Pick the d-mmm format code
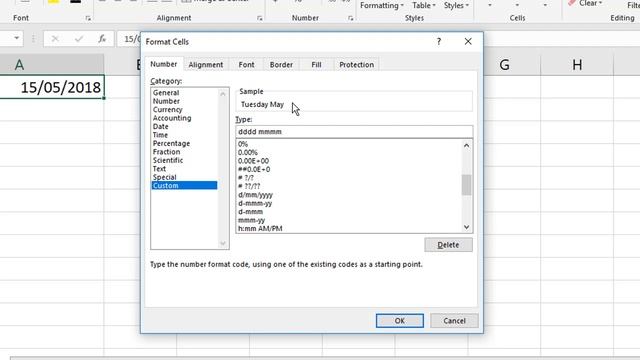The height and width of the screenshot is (360, 640). pyautogui.click(x=250, y=211)
